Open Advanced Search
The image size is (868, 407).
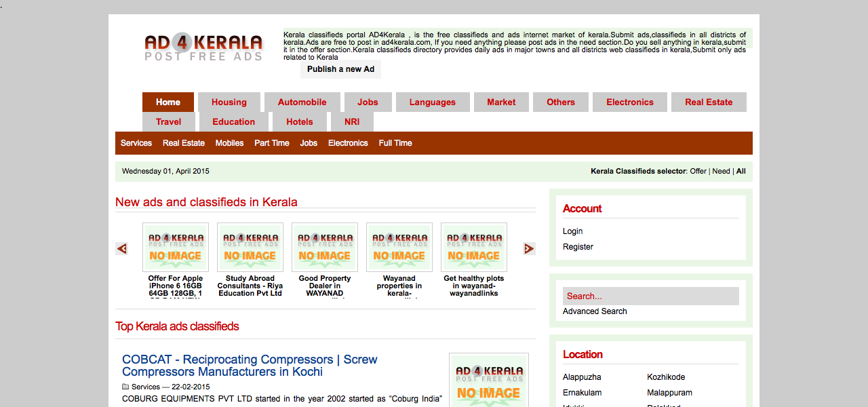pyautogui.click(x=595, y=311)
